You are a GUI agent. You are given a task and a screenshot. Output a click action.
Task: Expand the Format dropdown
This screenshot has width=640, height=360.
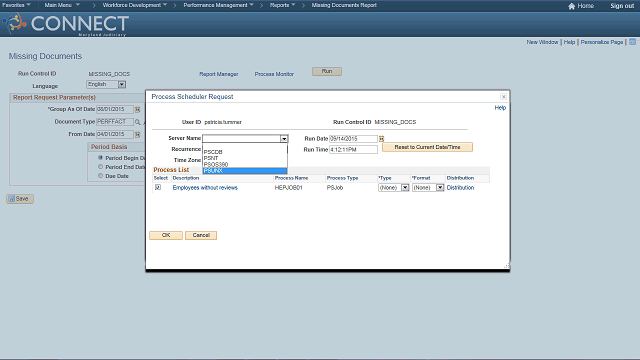[440, 188]
